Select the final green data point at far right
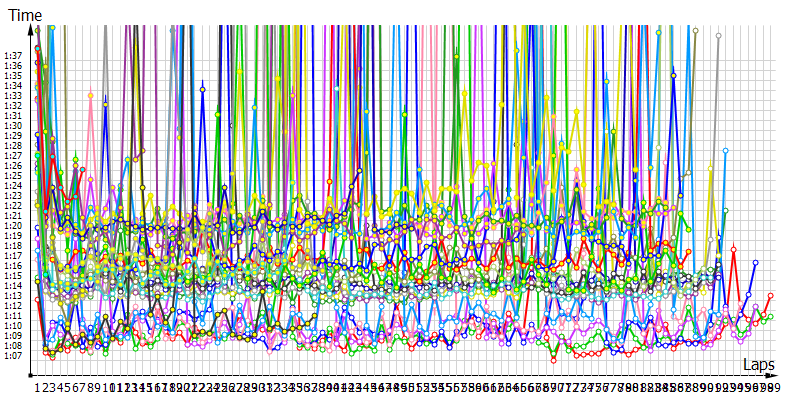Image resolution: width=800 pixels, height=400 pixels. 770,317
